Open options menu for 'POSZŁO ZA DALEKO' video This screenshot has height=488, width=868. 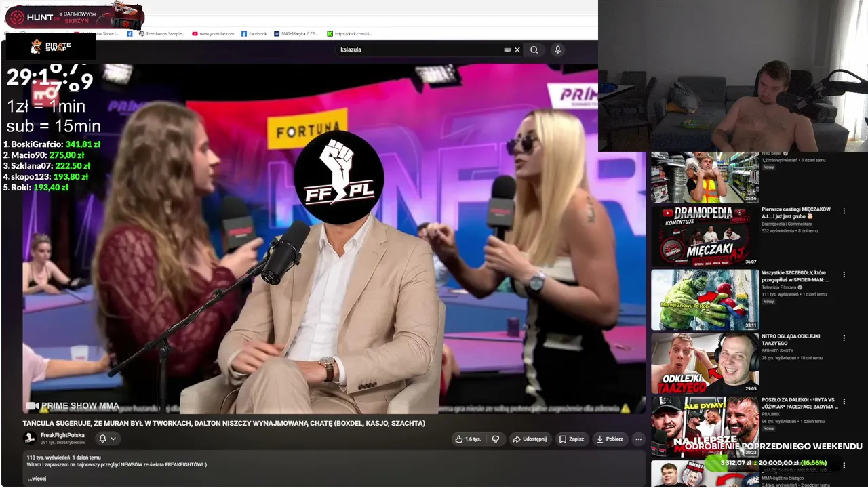(x=844, y=401)
